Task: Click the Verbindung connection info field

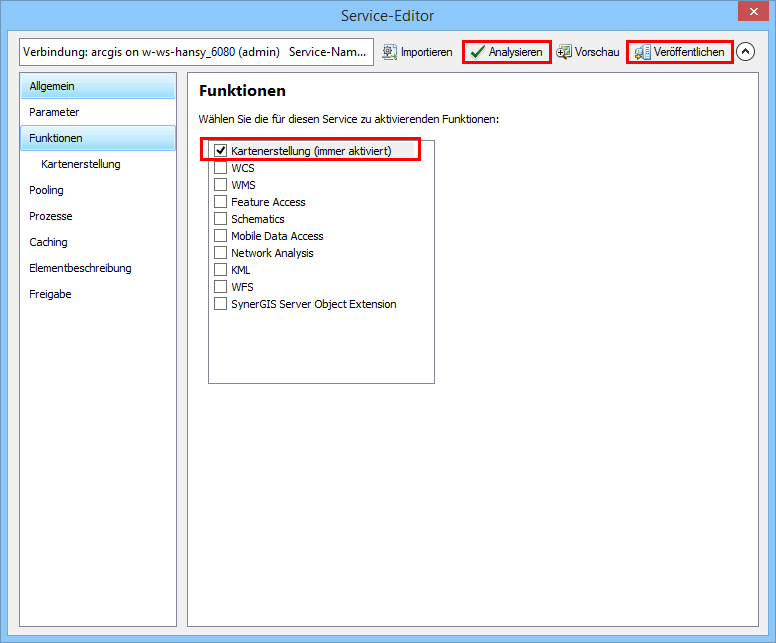Action: [196, 52]
